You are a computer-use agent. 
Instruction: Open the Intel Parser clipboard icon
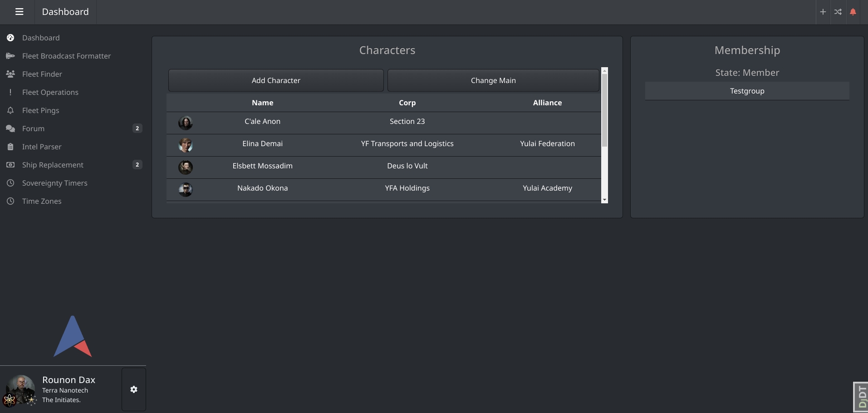tap(10, 147)
